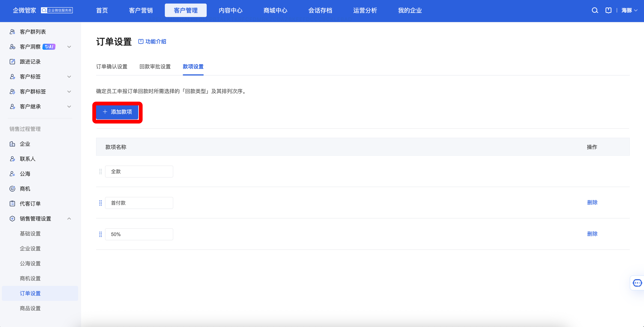This screenshot has height=327, width=644.
Task: Click the 商机 target icon
Action: pos(12,189)
